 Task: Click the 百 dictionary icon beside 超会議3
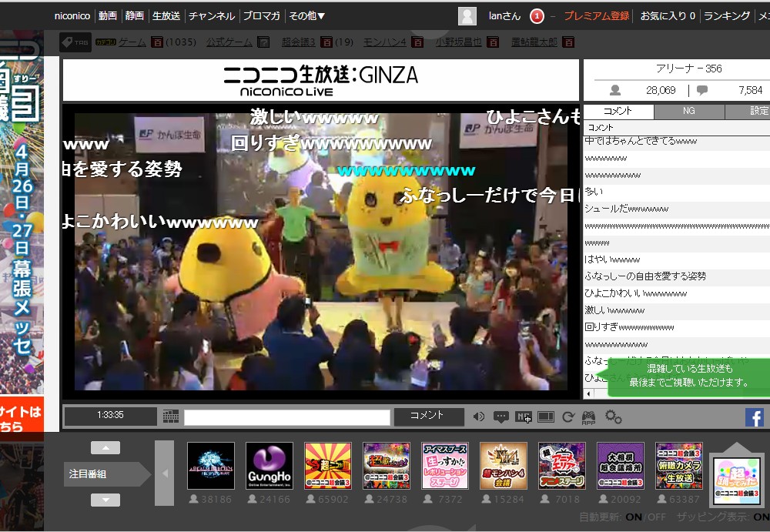(x=326, y=42)
